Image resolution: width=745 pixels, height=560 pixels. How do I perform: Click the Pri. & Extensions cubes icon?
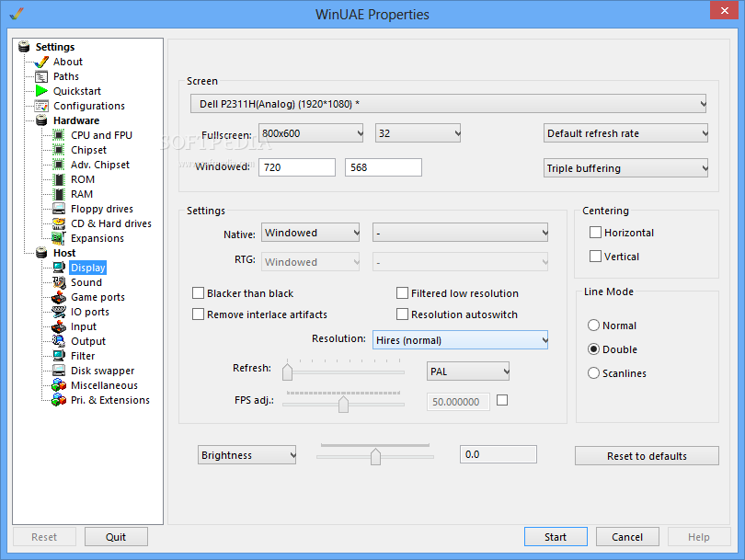point(59,400)
